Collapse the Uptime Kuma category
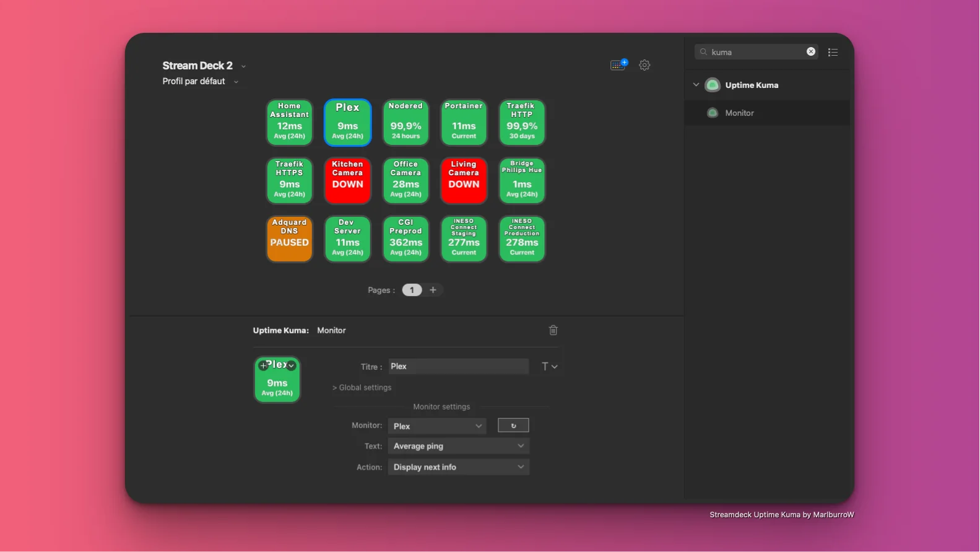 [x=696, y=85]
